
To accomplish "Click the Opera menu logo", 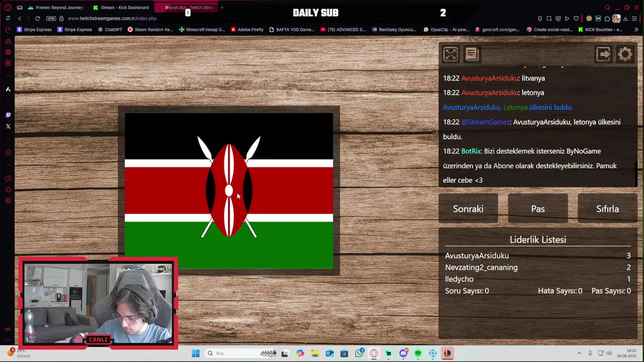I will (8, 8).
